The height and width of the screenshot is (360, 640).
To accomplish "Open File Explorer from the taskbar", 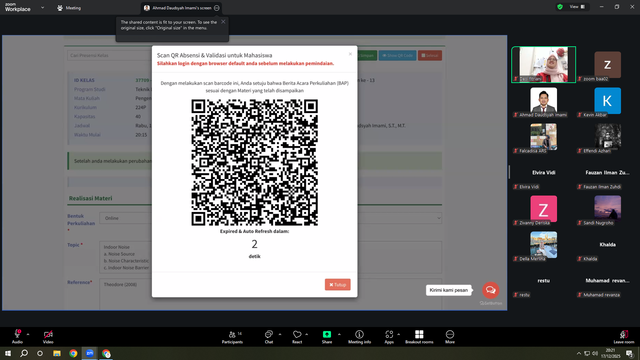I will click(x=57, y=353).
